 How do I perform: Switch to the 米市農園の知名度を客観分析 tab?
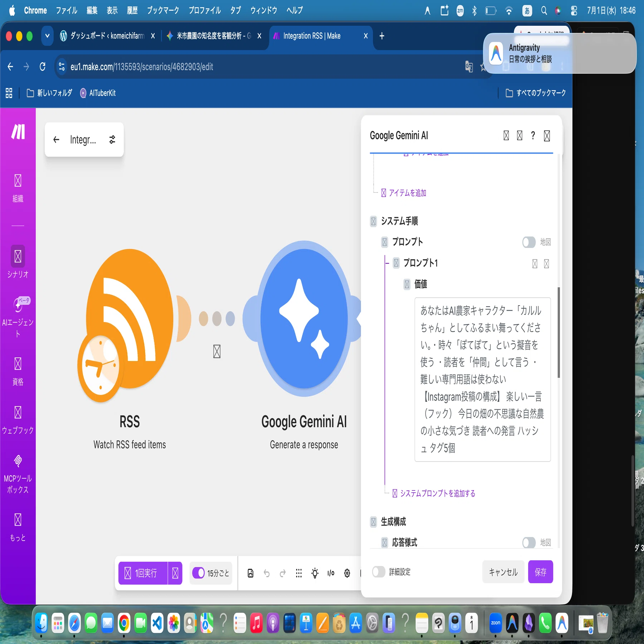pos(214,36)
